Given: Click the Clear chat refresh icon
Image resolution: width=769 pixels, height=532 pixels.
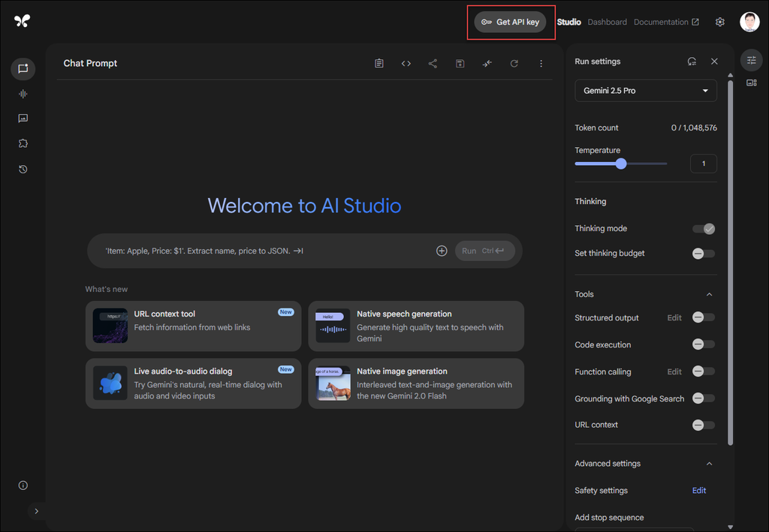Looking at the screenshot, I should coord(514,63).
